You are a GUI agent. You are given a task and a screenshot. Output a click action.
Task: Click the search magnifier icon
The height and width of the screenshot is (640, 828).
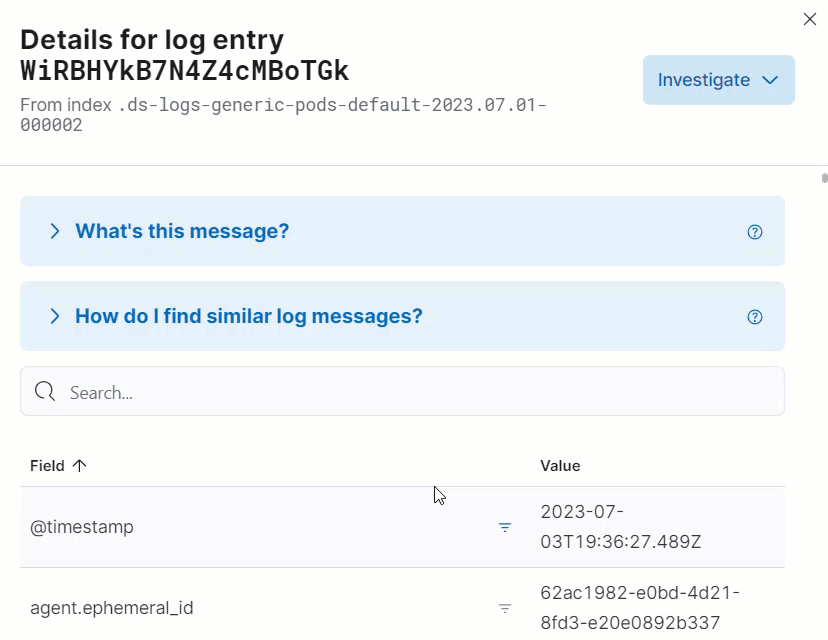tap(45, 392)
